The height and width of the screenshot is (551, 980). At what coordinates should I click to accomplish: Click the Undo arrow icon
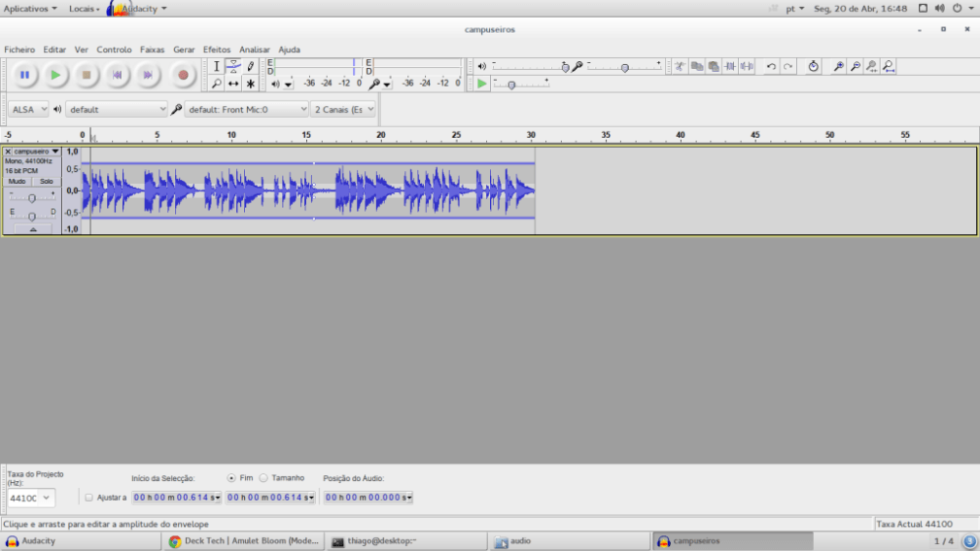771,67
